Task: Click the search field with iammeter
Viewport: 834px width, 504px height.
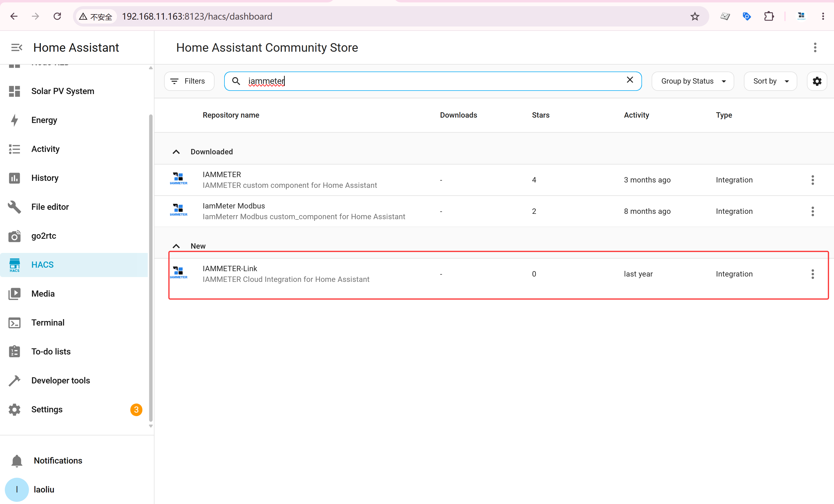Action: pos(433,81)
